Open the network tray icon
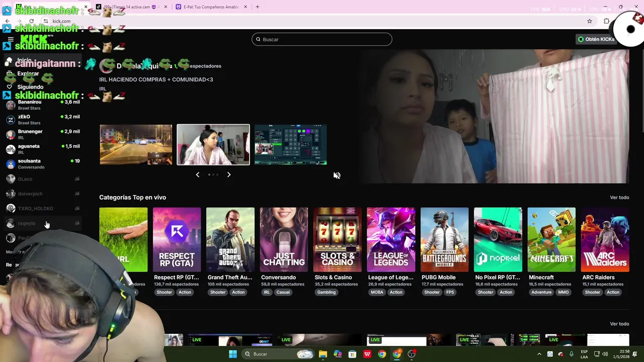The image size is (644, 362). tap(597, 354)
